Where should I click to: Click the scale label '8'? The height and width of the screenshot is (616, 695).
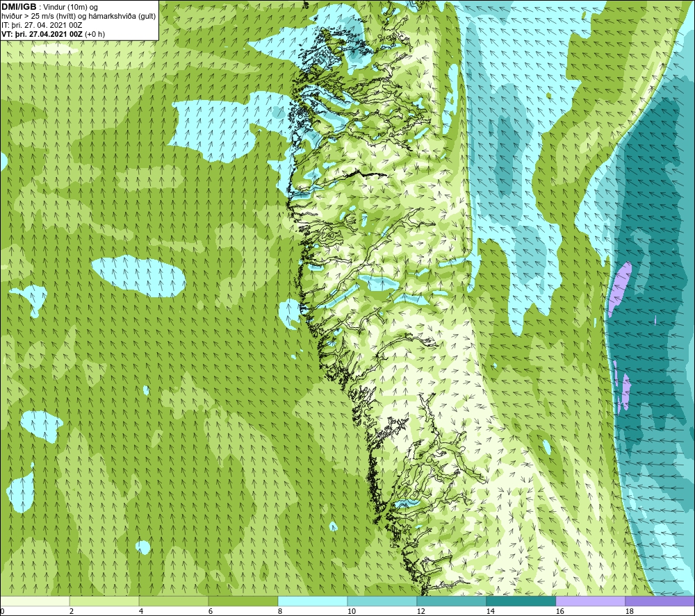click(279, 612)
